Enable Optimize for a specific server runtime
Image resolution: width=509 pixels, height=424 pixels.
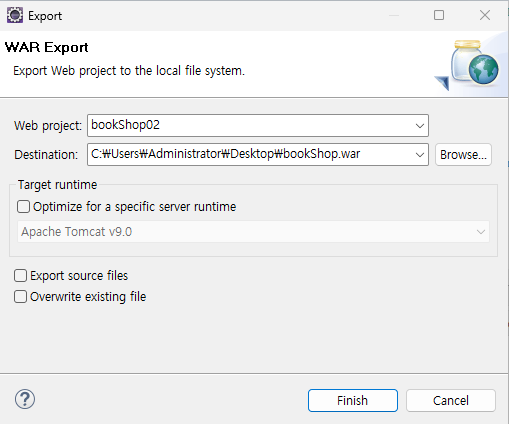[23, 207]
